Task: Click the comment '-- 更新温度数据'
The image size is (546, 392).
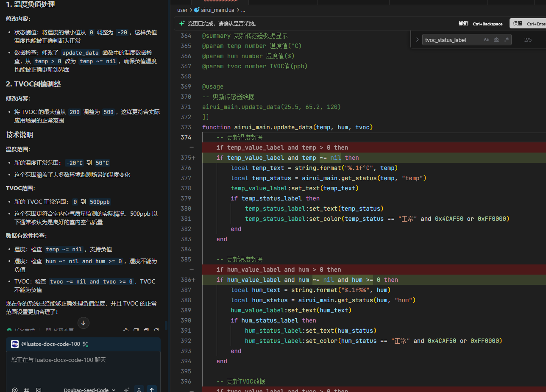Action: (x=240, y=137)
